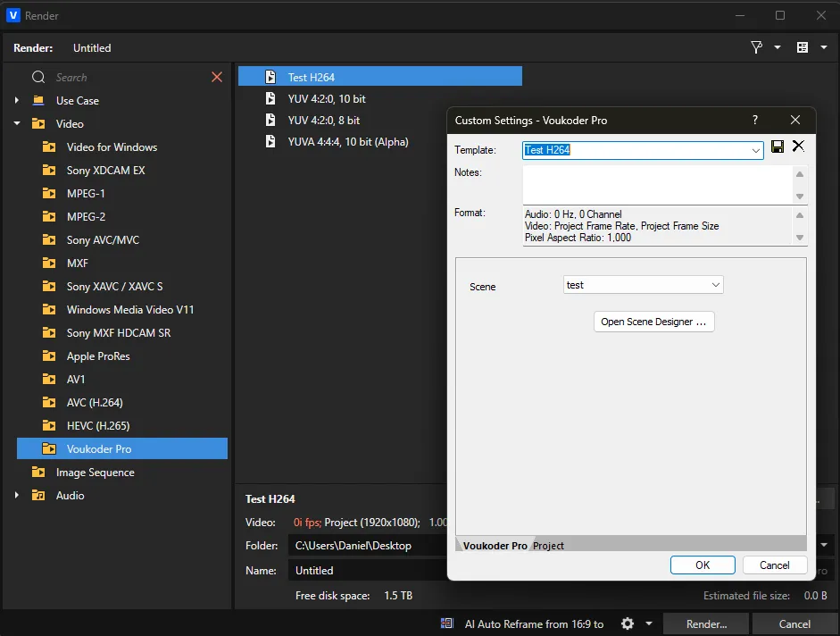Switch to the Project tab
Image resolution: width=840 pixels, height=636 pixels.
click(548, 546)
